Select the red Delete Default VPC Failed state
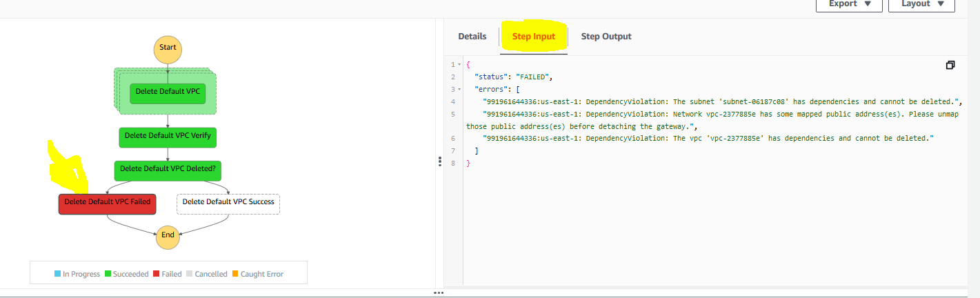 (107, 202)
